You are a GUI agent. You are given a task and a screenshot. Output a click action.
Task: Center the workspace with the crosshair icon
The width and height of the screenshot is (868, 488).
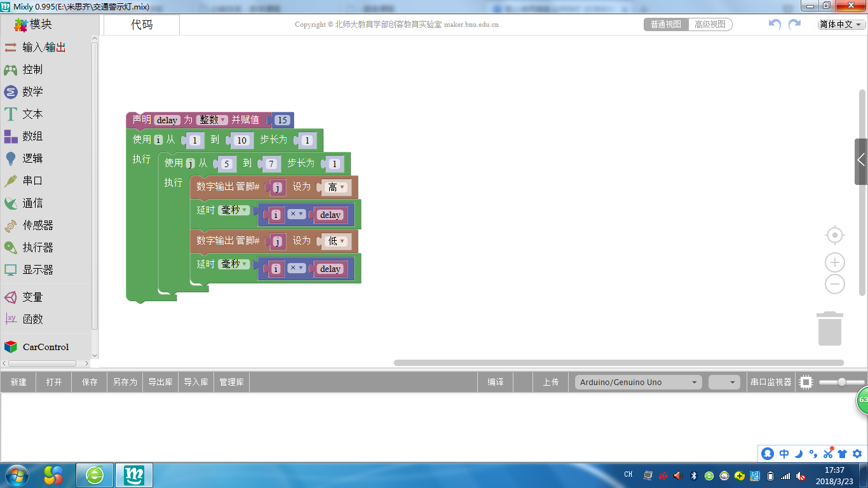click(x=834, y=236)
